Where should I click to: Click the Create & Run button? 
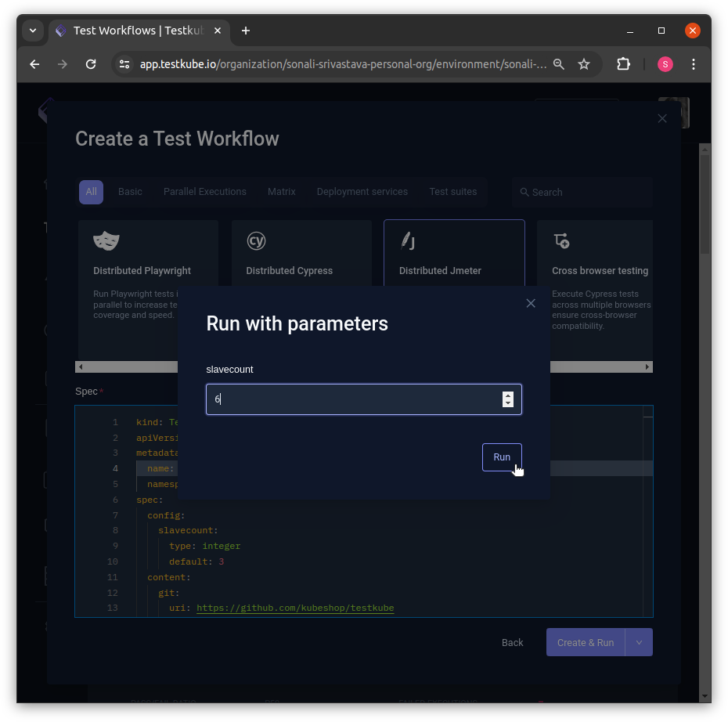tap(586, 643)
